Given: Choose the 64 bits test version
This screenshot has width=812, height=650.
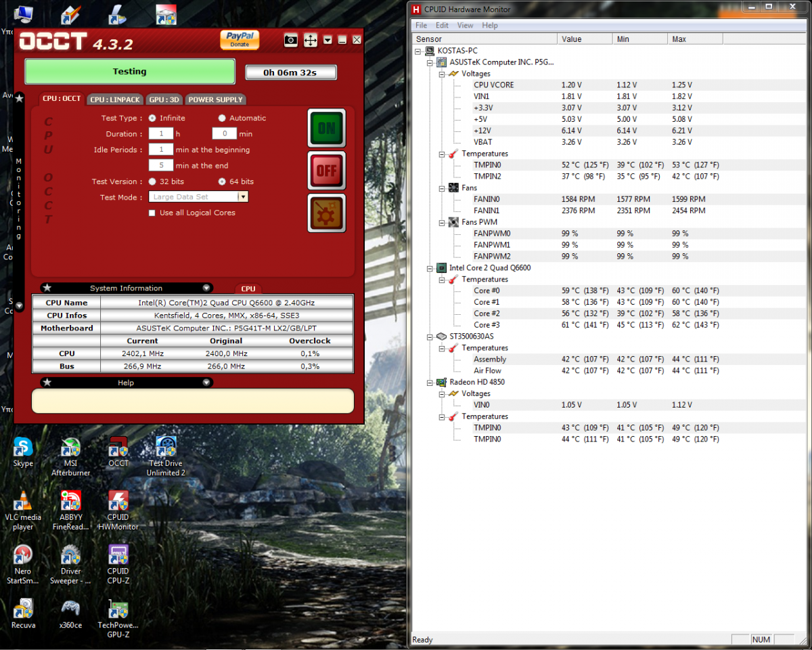Looking at the screenshot, I should coord(222,181).
